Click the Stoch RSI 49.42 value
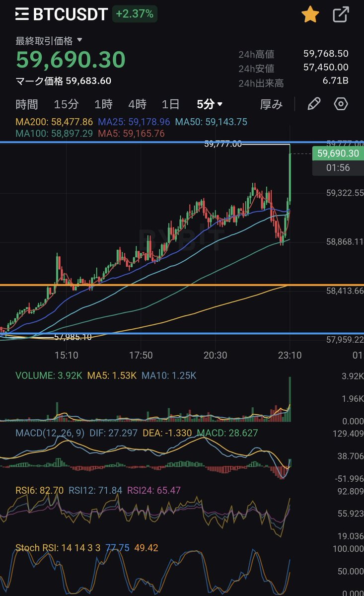 click(146, 548)
